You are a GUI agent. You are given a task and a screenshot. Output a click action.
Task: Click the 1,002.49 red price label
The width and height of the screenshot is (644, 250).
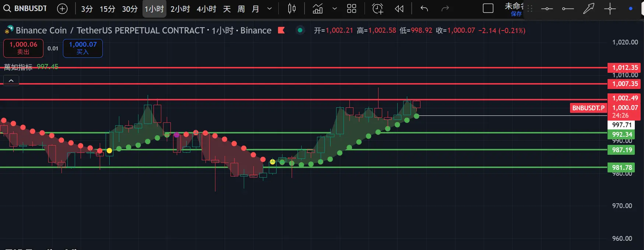pyautogui.click(x=624, y=98)
